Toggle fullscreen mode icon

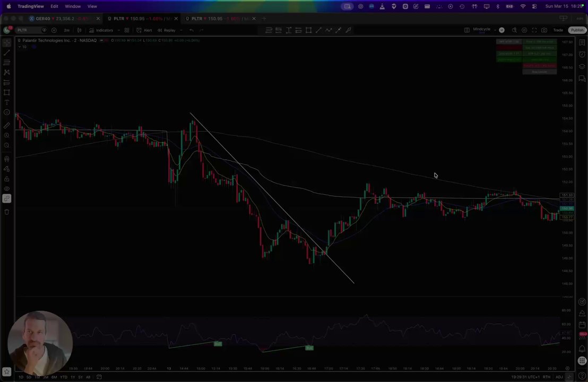pyautogui.click(x=534, y=30)
